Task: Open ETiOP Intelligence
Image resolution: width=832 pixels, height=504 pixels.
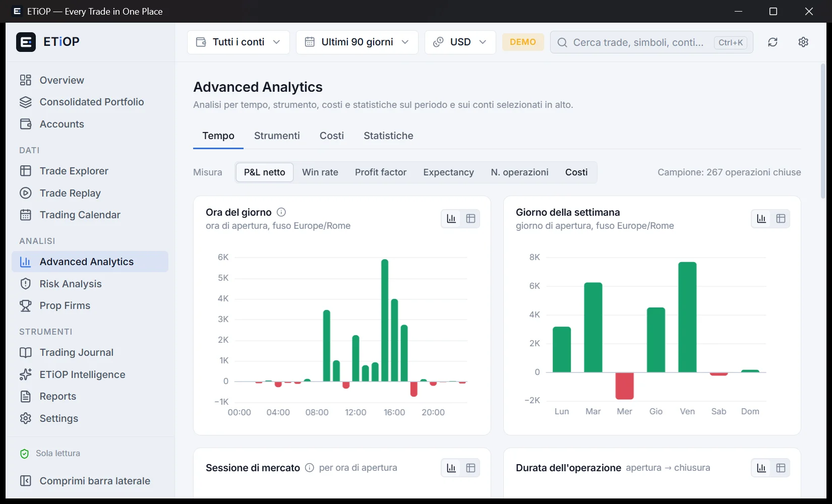Action: pos(90,374)
